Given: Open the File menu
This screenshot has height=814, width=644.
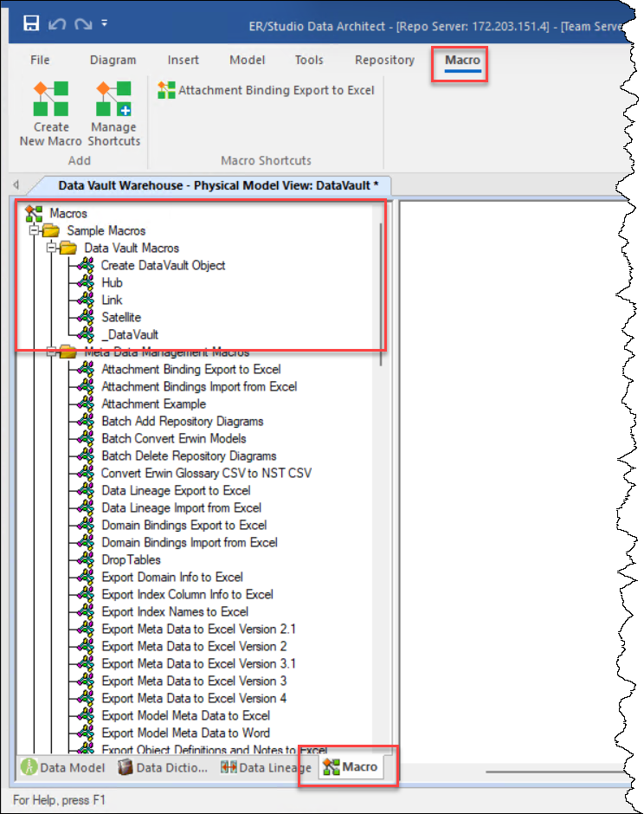Looking at the screenshot, I should 40,61.
